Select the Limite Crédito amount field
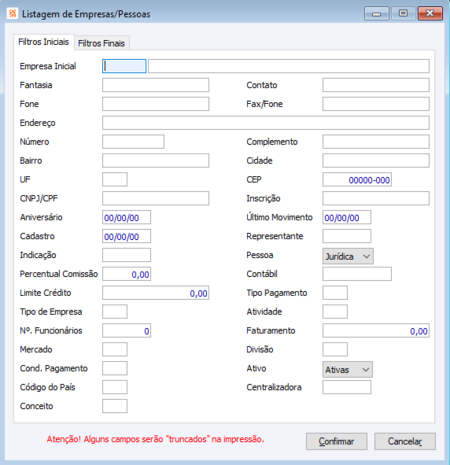This screenshot has width=450, height=465. [156, 293]
